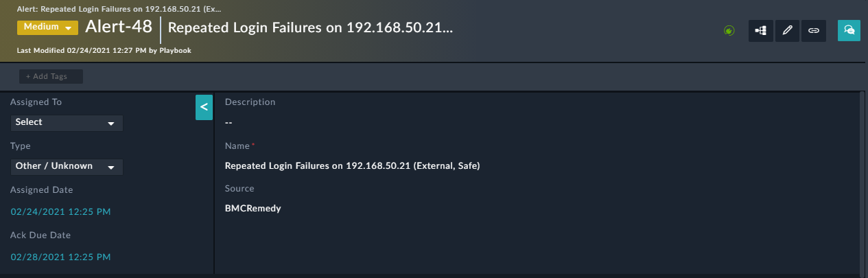Click the green connection status plug icon

tap(729, 30)
